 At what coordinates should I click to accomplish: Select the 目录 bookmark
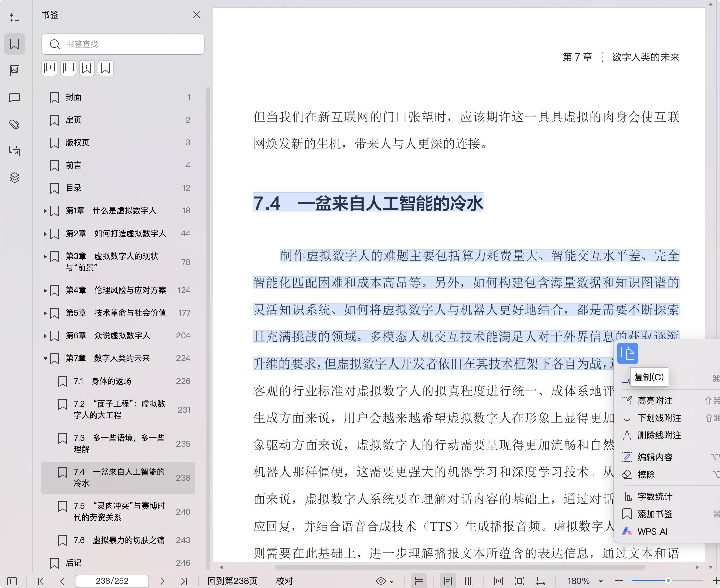[x=118, y=188]
